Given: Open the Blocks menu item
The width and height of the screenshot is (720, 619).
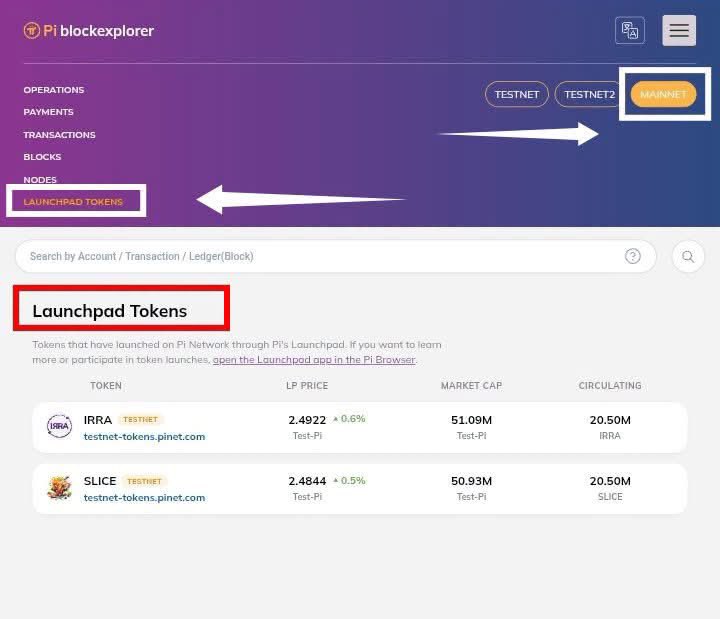Looking at the screenshot, I should point(42,157).
